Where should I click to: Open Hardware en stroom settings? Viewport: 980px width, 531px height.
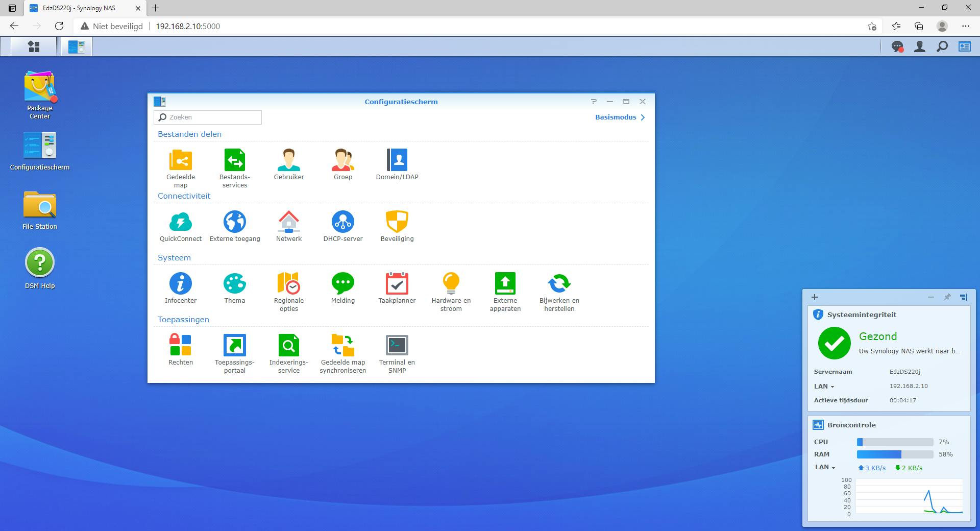tap(451, 292)
